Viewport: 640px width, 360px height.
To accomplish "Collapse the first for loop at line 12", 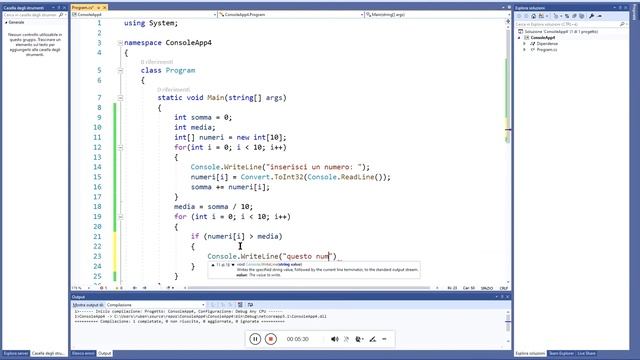I will [120, 148].
